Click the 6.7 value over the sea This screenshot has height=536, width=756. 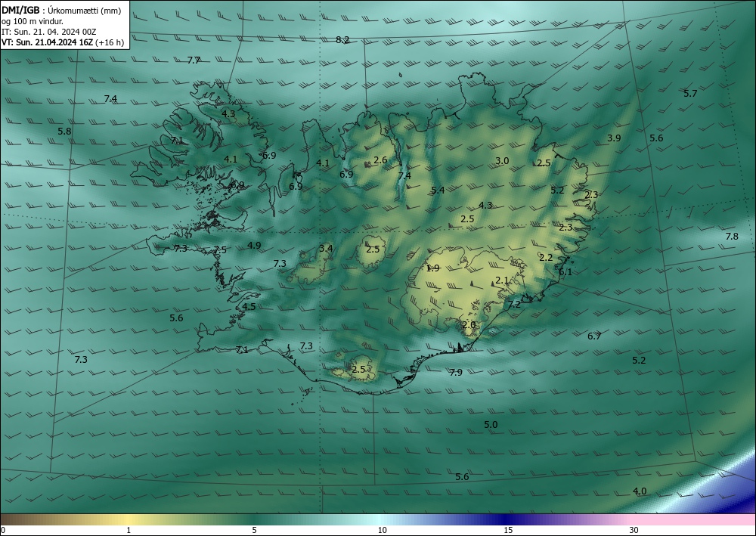594,336
